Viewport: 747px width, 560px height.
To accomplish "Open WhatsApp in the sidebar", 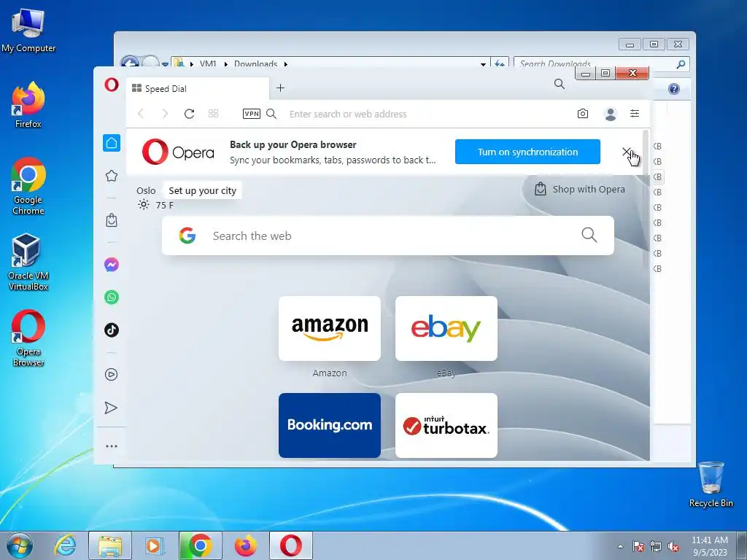I will pos(112,297).
